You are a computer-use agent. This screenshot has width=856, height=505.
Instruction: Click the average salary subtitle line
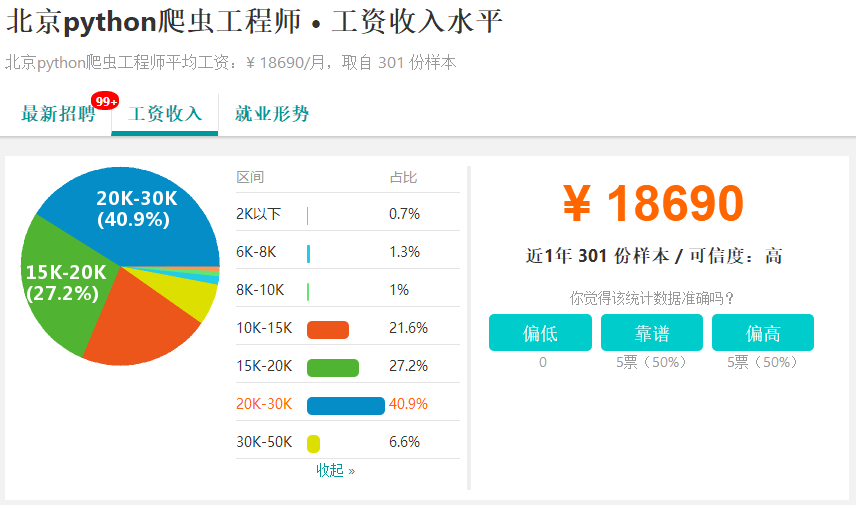230,62
